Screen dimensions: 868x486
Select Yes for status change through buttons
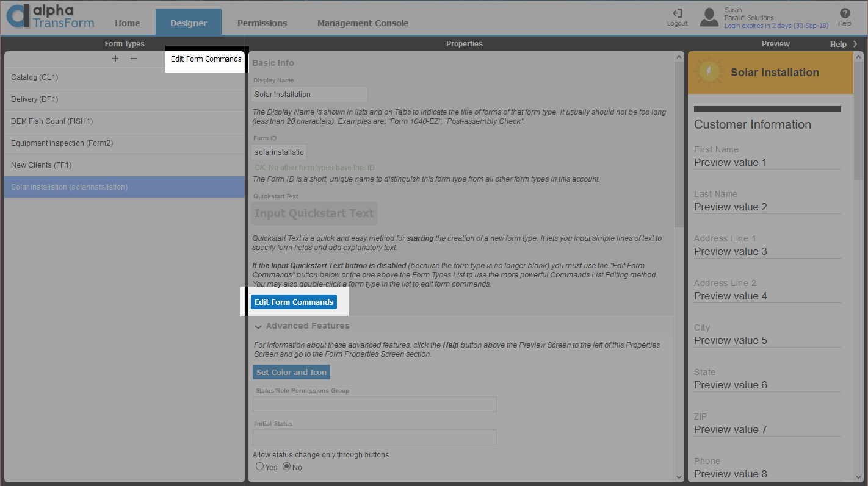click(260, 466)
